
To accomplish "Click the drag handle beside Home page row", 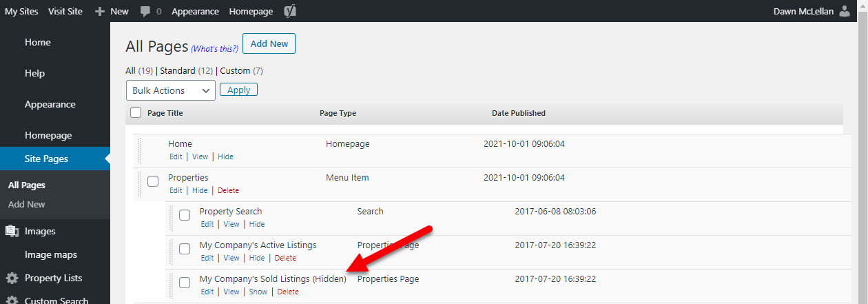I will [x=138, y=150].
